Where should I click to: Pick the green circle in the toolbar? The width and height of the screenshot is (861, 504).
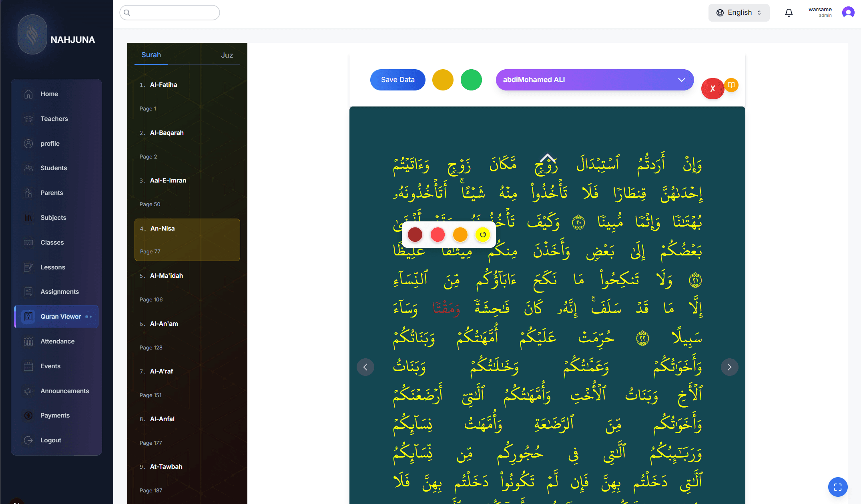coord(471,80)
